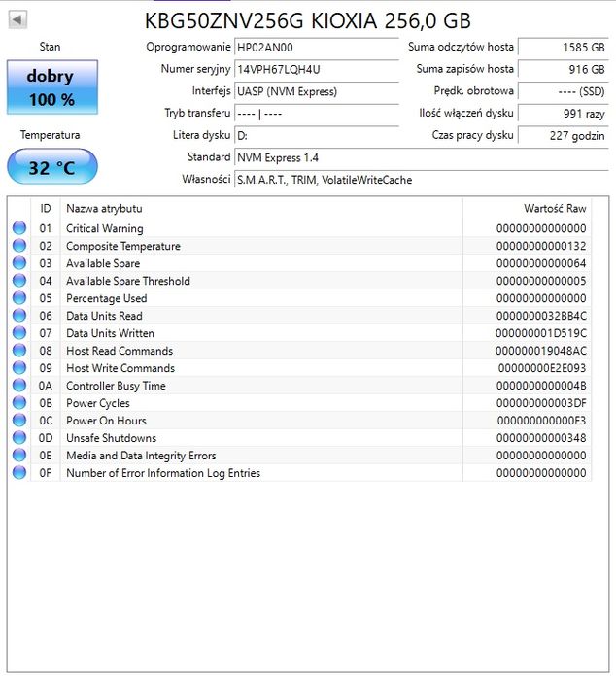
Task: Click the status icon in Available Spare row 03
Action: pos(19,263)
